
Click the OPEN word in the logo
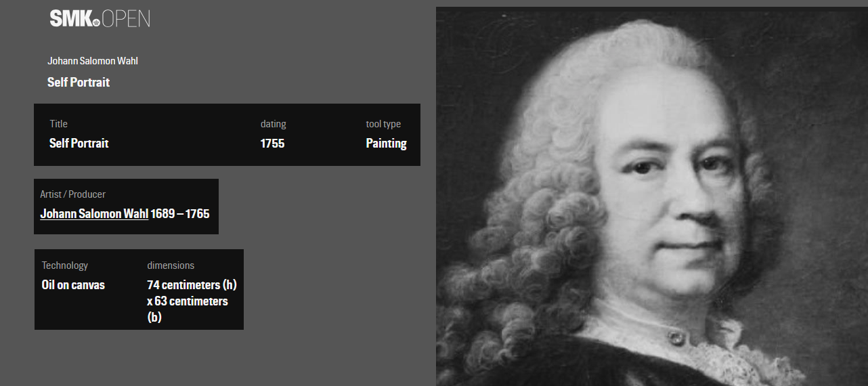(x=126, y=18)
